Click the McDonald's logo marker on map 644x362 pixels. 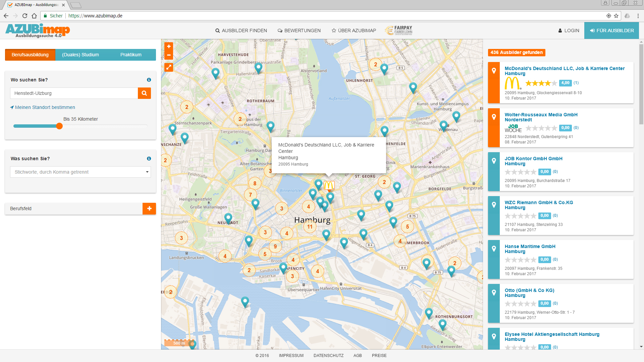tap(329, 185)
